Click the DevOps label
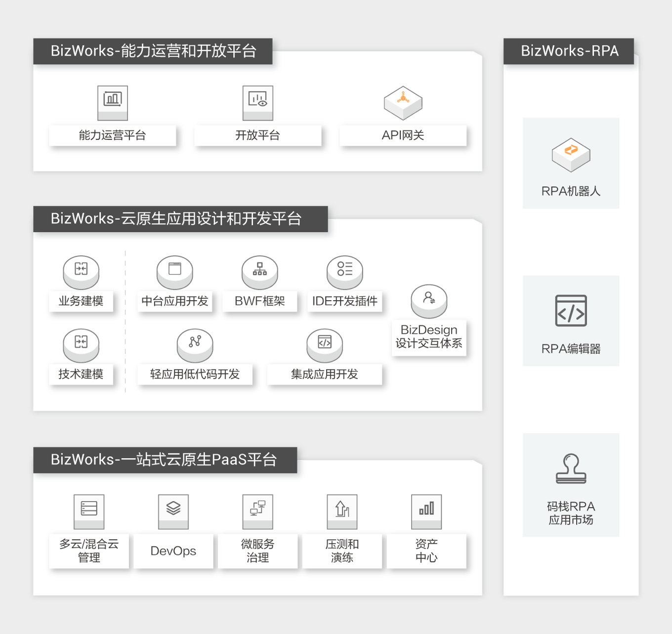 (x=173, y=551)
